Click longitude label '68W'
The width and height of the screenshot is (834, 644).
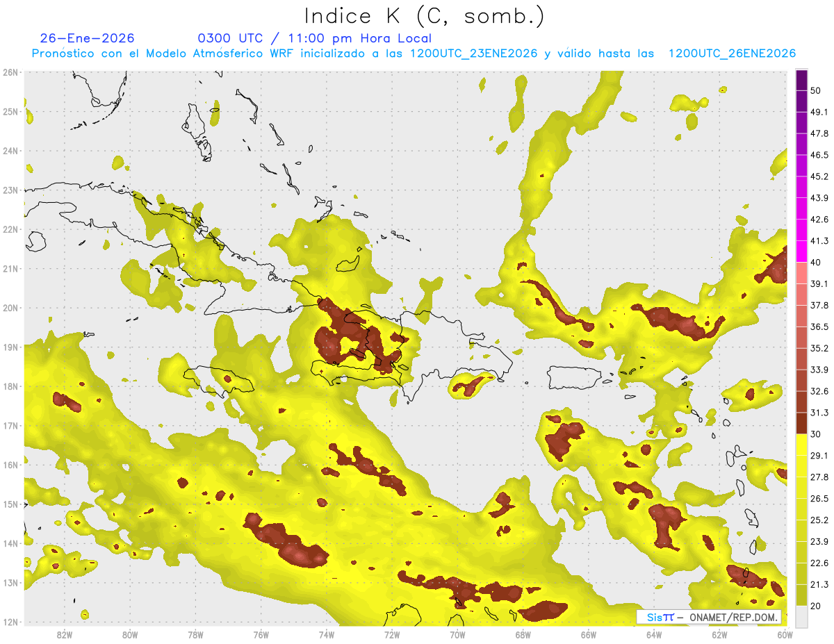[523, 634]
